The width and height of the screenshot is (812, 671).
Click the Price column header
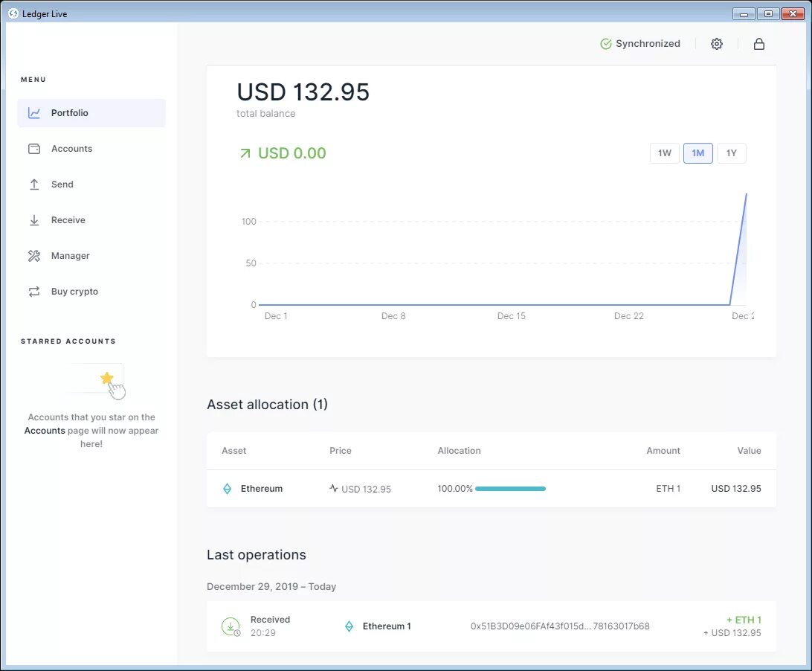pos(341,451)
